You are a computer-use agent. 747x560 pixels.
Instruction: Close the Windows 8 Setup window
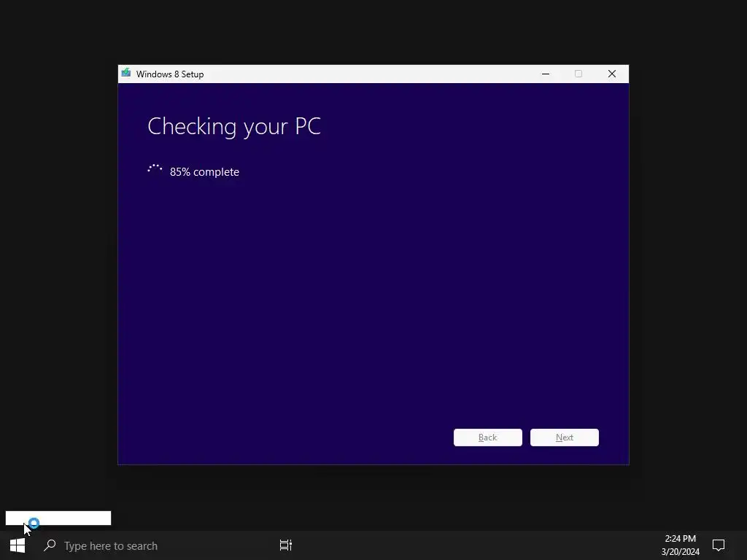click(x=612, y=74)
